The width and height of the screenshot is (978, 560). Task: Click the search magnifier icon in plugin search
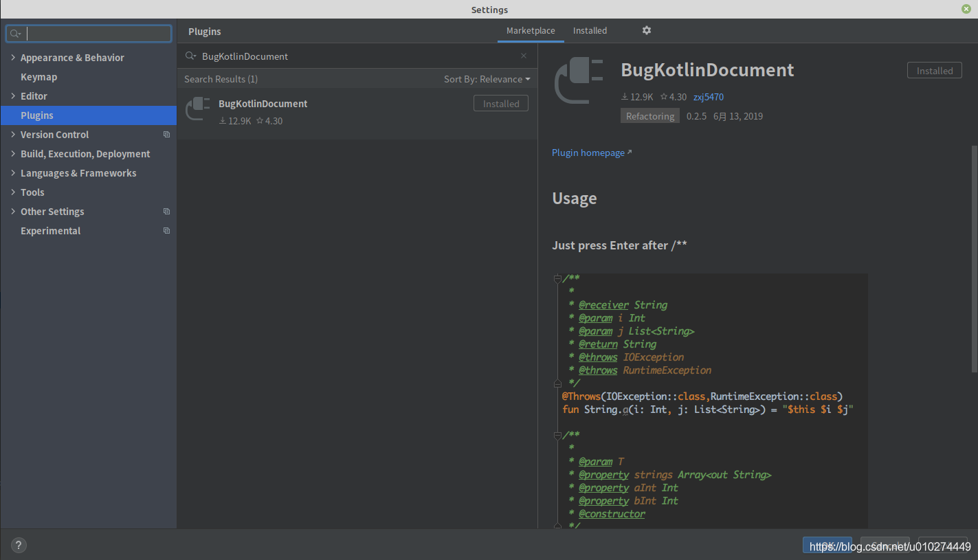(x=191, y=56)
